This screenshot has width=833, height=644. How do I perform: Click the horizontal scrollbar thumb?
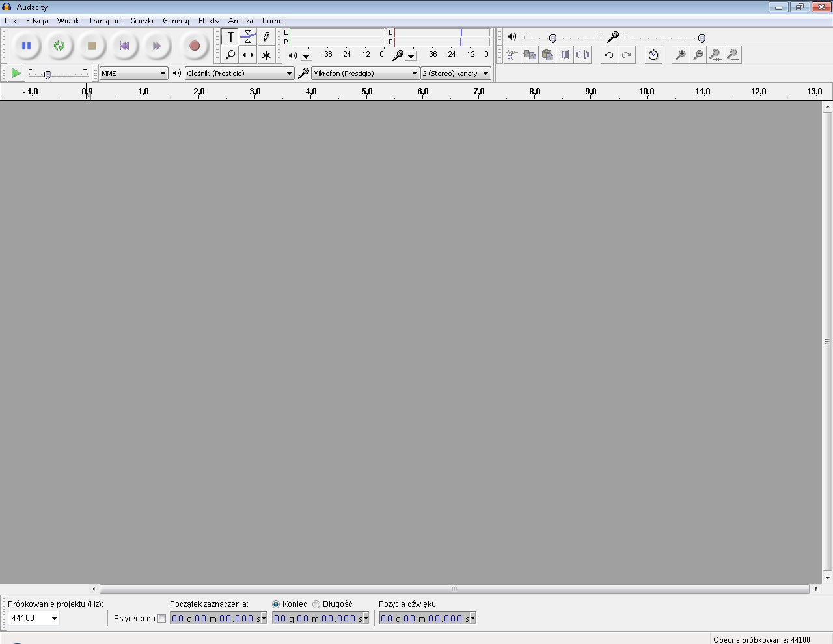click(x=454, y=589)
